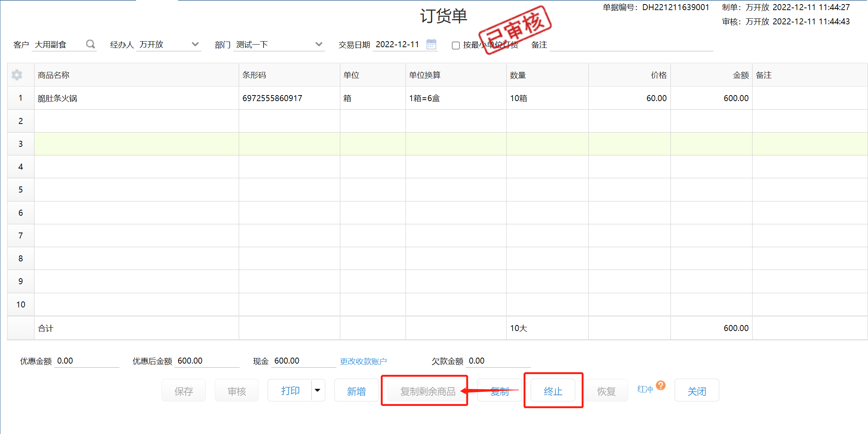
Task: Select quantity cell 10箱
Action: coord(547,98)
